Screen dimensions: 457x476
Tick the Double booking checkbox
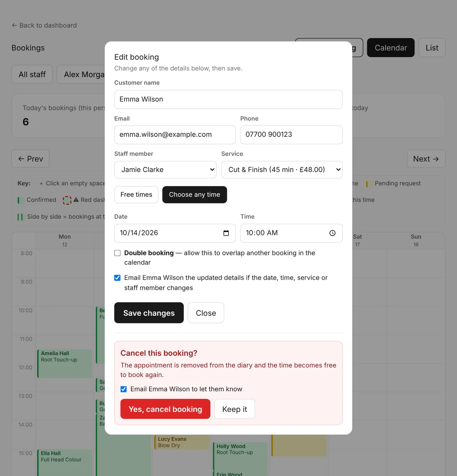click(x=117, y=253)
